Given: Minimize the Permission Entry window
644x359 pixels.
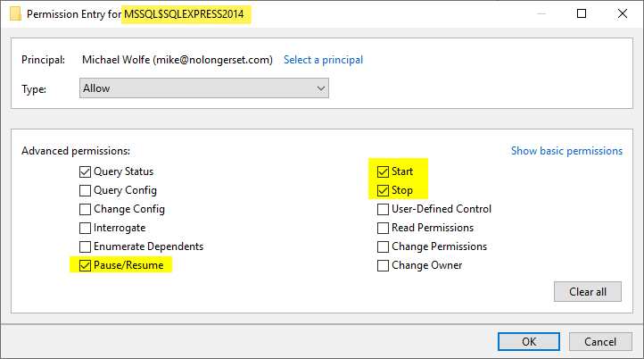Looking at the screenshot, I should tap(541, 13).
